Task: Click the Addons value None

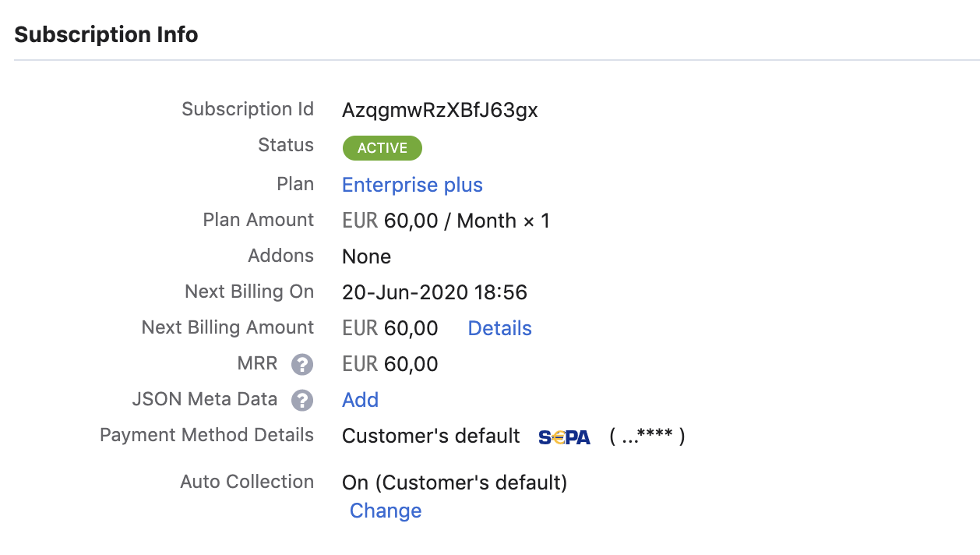Action: 366,256
